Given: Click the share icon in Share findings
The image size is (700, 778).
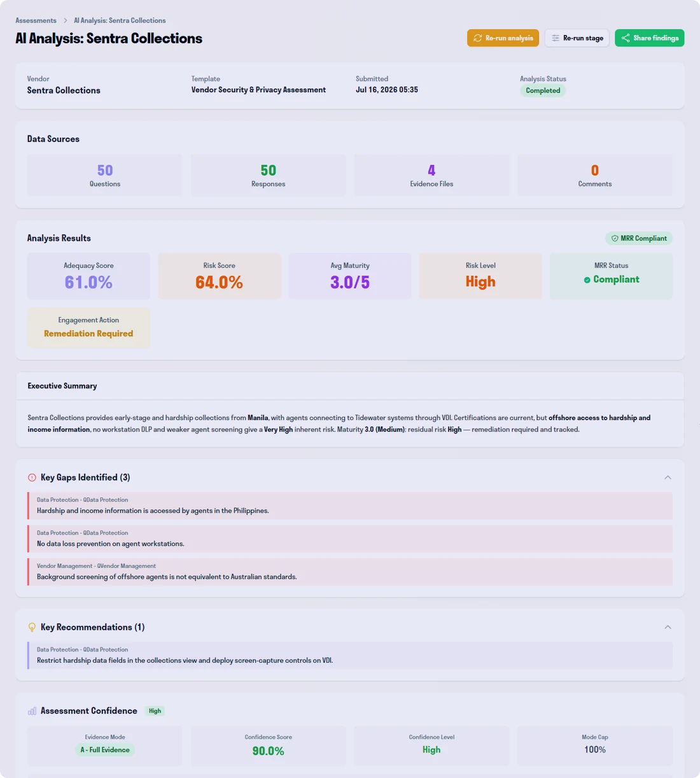Looking at the screenshot, I should click(626, 38).
